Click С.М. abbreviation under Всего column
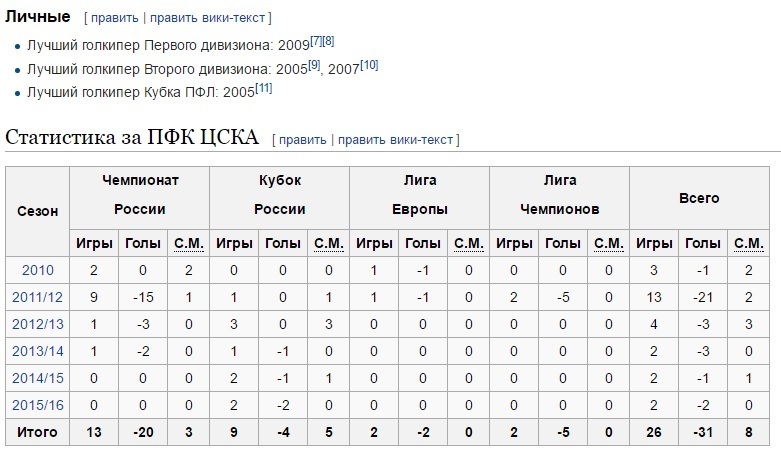This screenshot has height=454, width=781. point(749,243)
